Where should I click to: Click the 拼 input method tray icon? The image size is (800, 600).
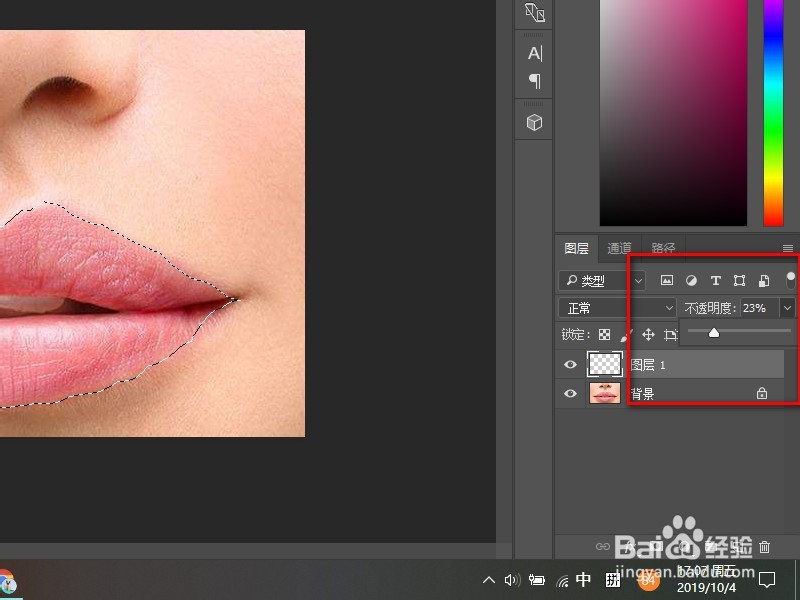point(612,580)
